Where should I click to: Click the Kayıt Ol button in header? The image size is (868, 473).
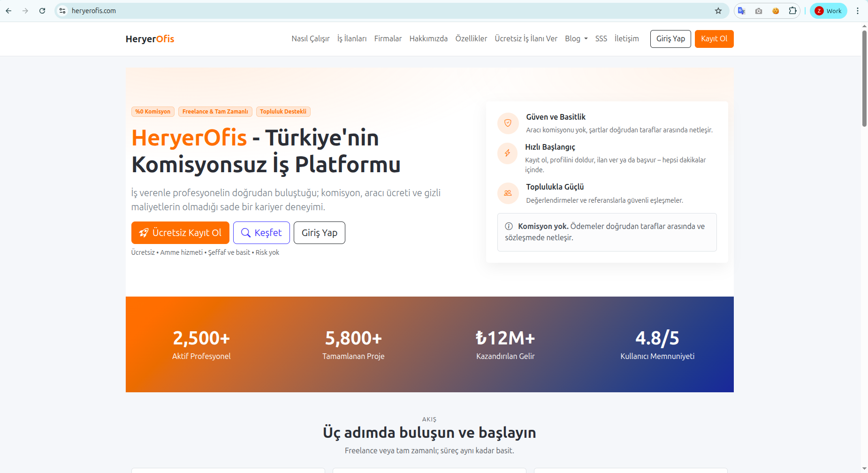coord(714,38)
